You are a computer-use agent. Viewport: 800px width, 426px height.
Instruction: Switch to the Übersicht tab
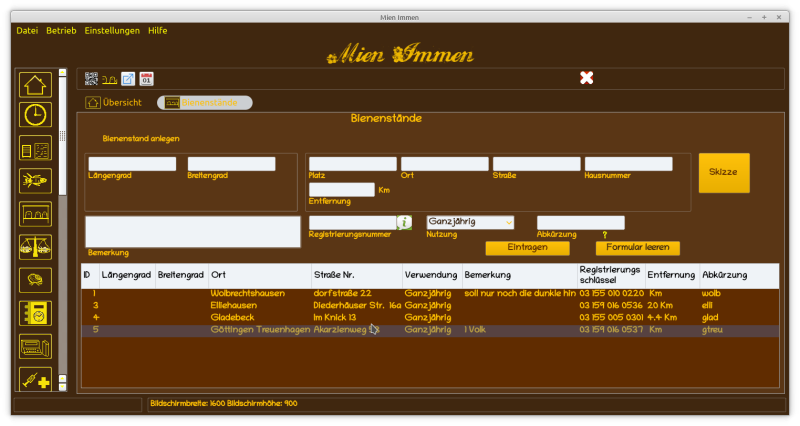114,102
